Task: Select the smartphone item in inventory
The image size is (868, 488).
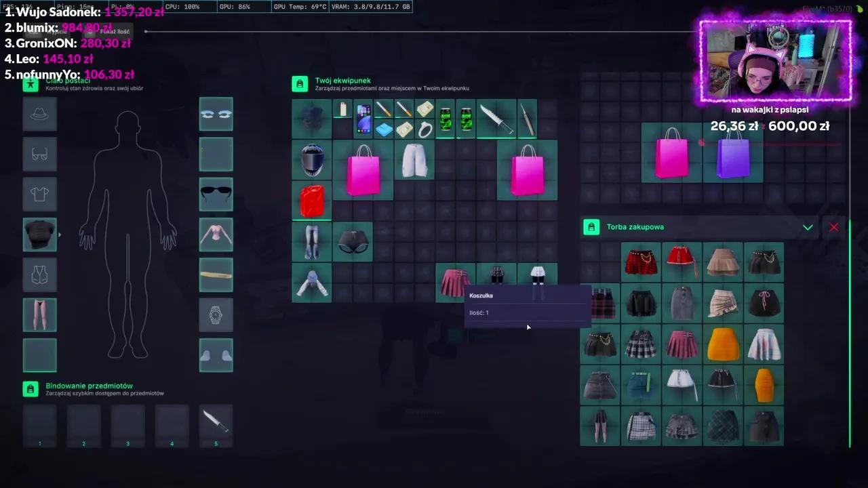Action: pyautogui.click(x=363, y=119)
